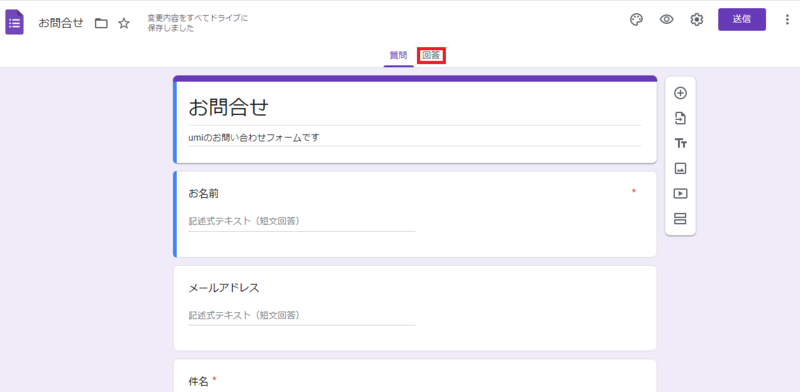Open the theme palette customizer
Image resolution: width=800 pixels, height=392 pixels.
pos(636,20)
